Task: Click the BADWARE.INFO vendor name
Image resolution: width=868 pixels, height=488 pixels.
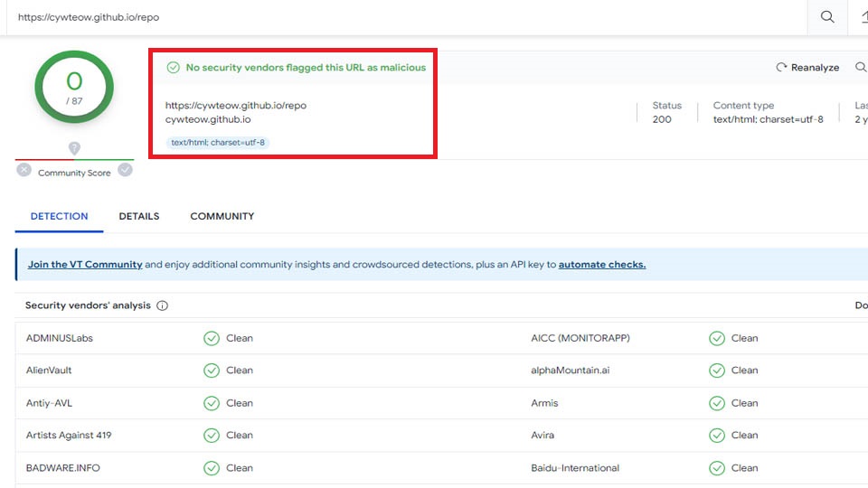Action: tap(62, 467)
